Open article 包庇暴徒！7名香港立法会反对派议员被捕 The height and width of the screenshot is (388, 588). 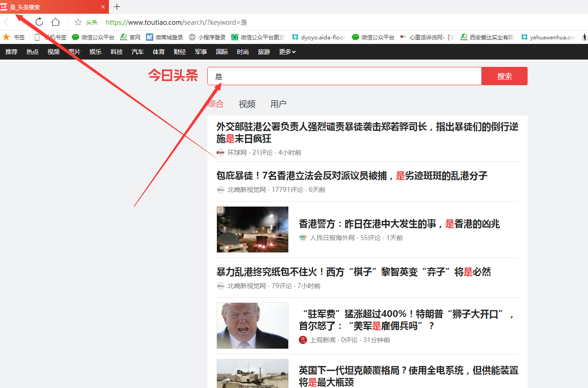point(352,175)
